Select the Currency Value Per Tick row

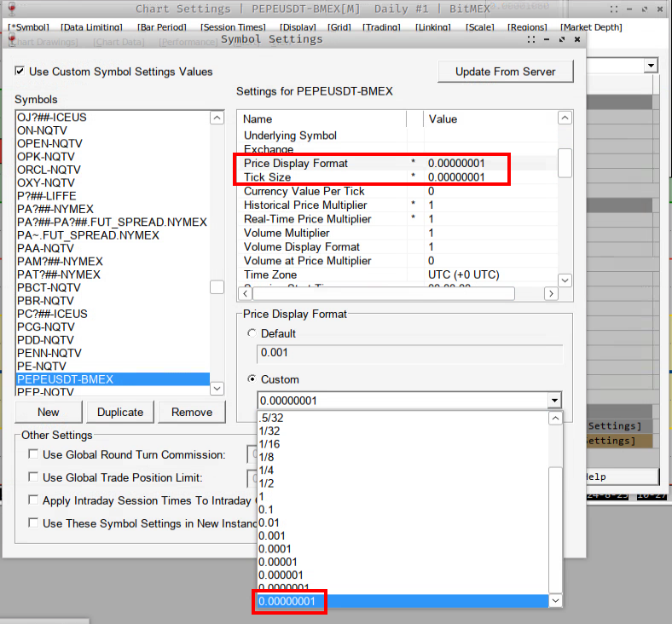tap(397, 191)
